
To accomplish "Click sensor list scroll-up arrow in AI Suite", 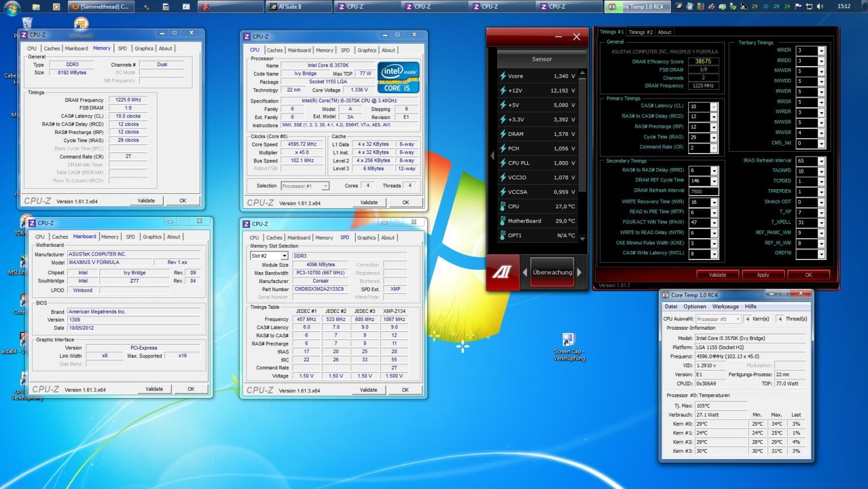I will (582, 73).
